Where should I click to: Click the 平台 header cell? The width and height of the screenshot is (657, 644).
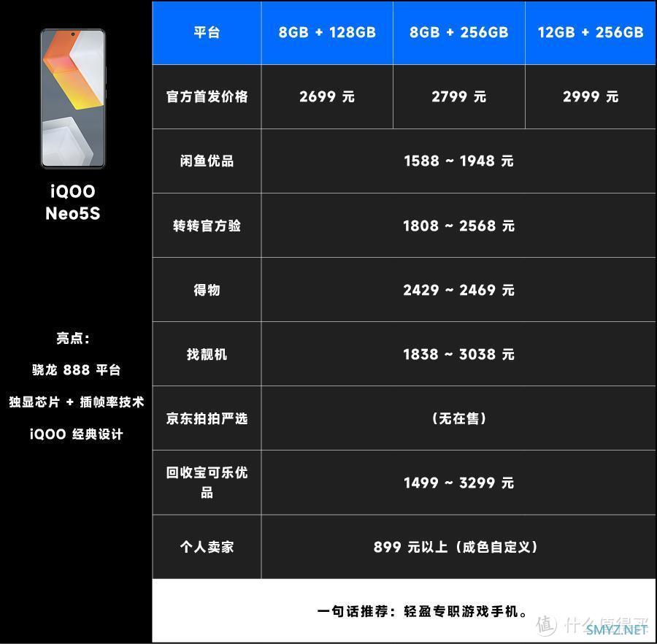[x=207, y=32]
